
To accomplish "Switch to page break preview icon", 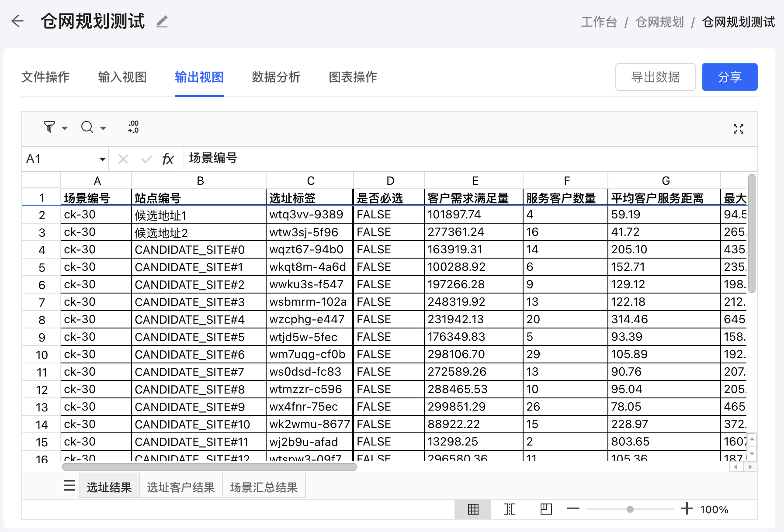I will (x=510, y=509).
